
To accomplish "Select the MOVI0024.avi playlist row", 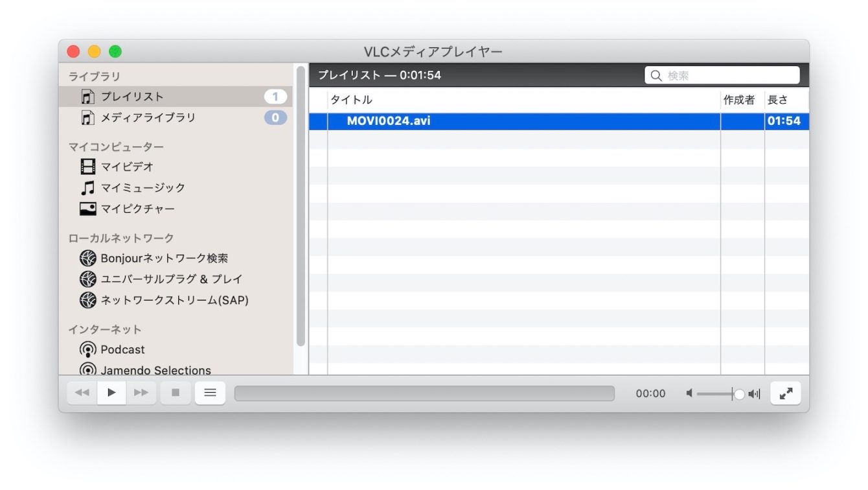I will coord(559,121).
